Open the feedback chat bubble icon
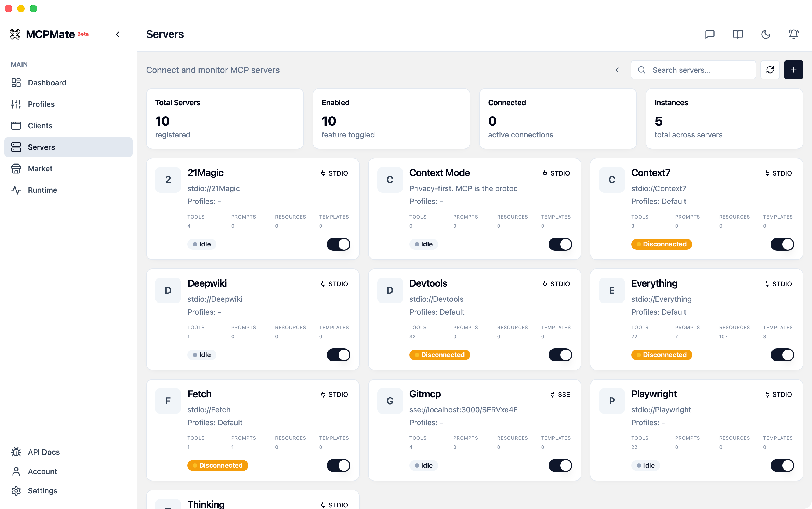Screen dimensions: 812x509 click(x=710, y=34)
